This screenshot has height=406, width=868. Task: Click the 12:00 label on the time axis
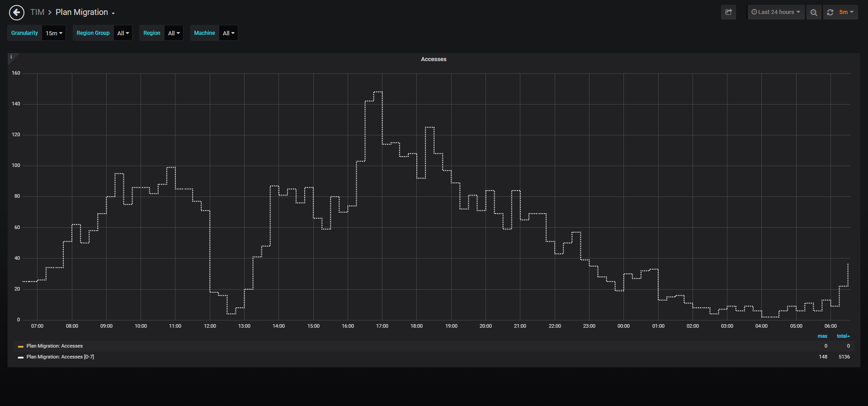210,326
